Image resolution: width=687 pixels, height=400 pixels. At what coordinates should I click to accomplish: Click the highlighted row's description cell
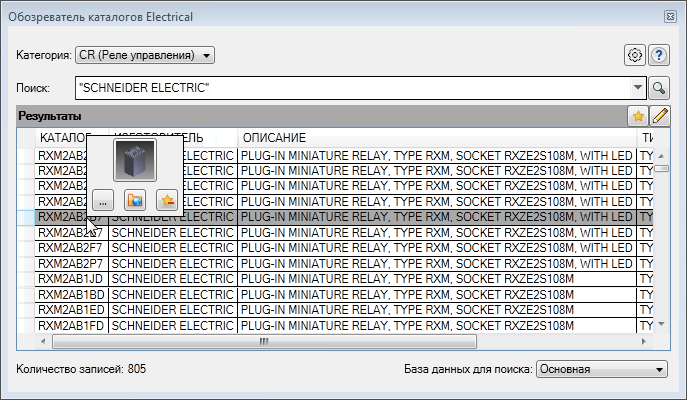coord(437,217)
